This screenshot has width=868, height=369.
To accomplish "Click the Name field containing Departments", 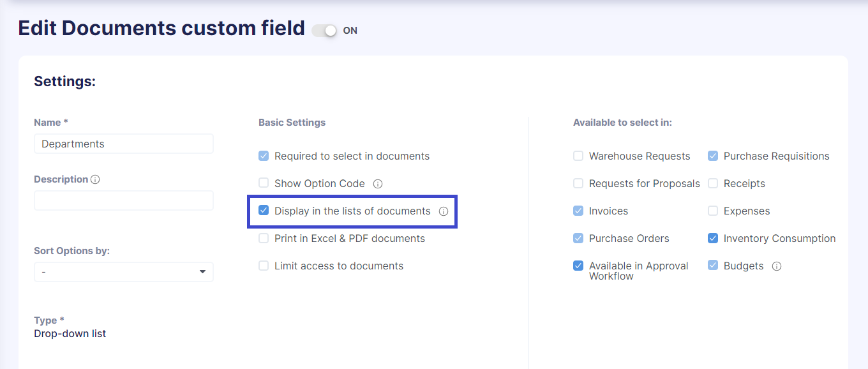I will tap(123, 144).
